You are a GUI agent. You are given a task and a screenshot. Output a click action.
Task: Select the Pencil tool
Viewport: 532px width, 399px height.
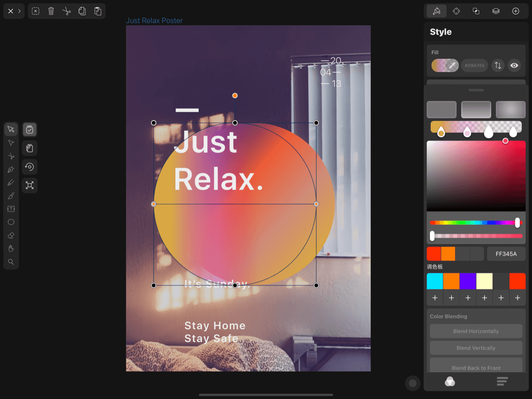point(11,182)
